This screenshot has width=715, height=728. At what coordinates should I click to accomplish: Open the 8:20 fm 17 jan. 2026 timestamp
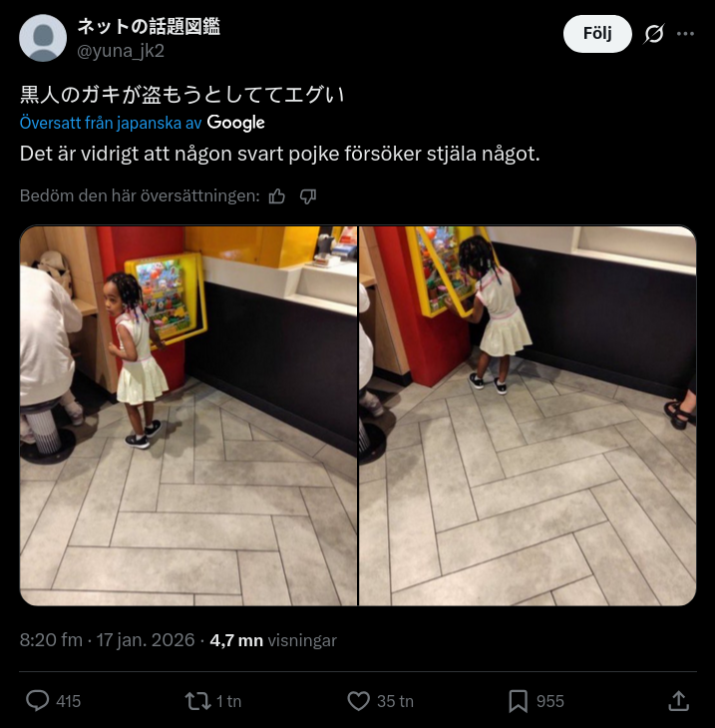(x=107, y=640)
